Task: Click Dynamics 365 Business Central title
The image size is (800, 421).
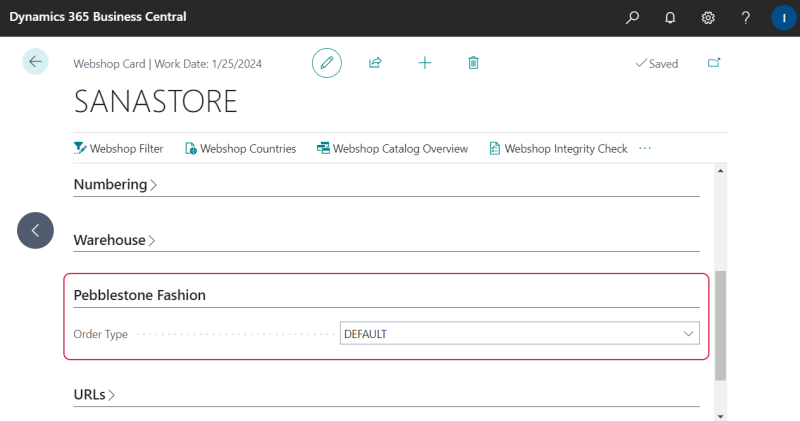Action: (x=97, y=17)
